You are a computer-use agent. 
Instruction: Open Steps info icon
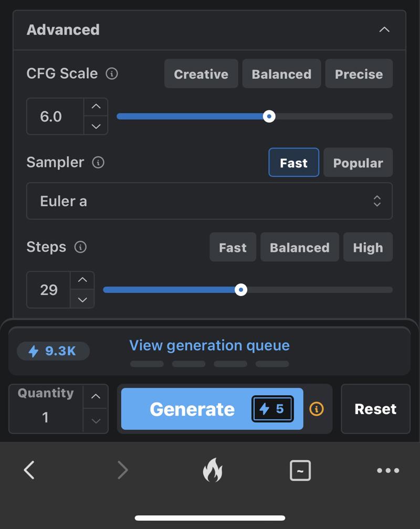coord(80,247)
